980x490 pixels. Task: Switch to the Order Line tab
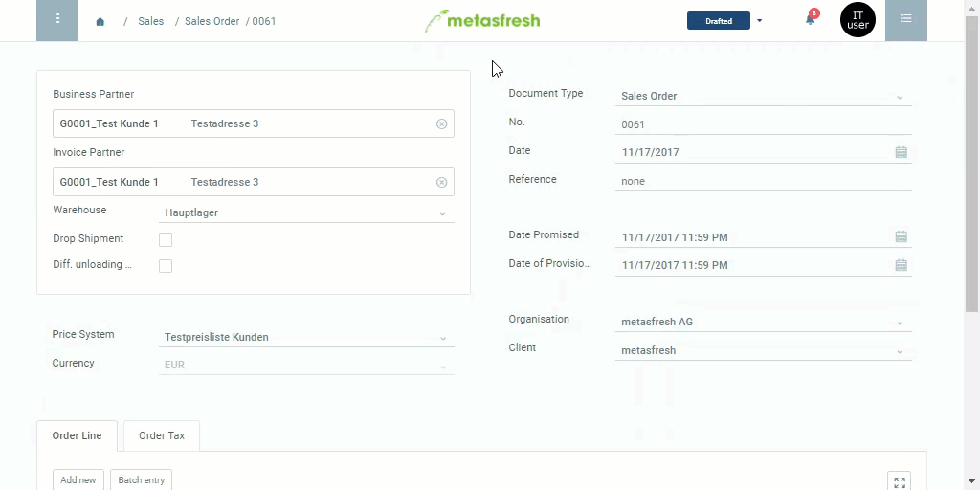coord(77,435)
